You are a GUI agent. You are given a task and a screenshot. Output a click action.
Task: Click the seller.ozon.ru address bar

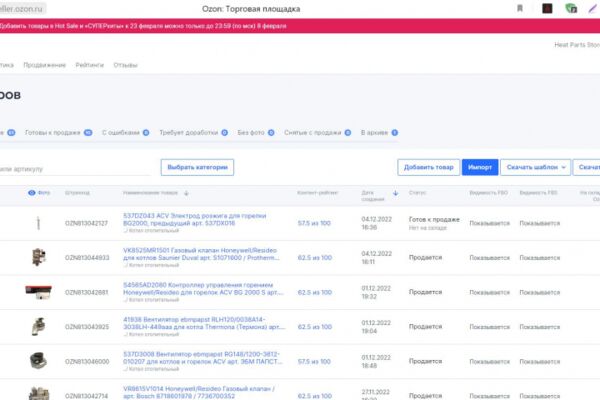tap(22, 8)
